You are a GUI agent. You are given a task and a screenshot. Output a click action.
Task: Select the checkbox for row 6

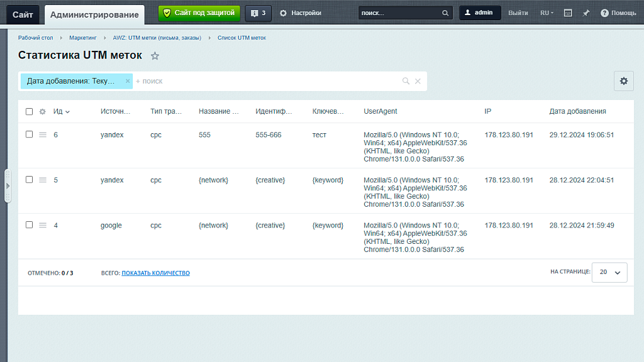tap(29, 134)
